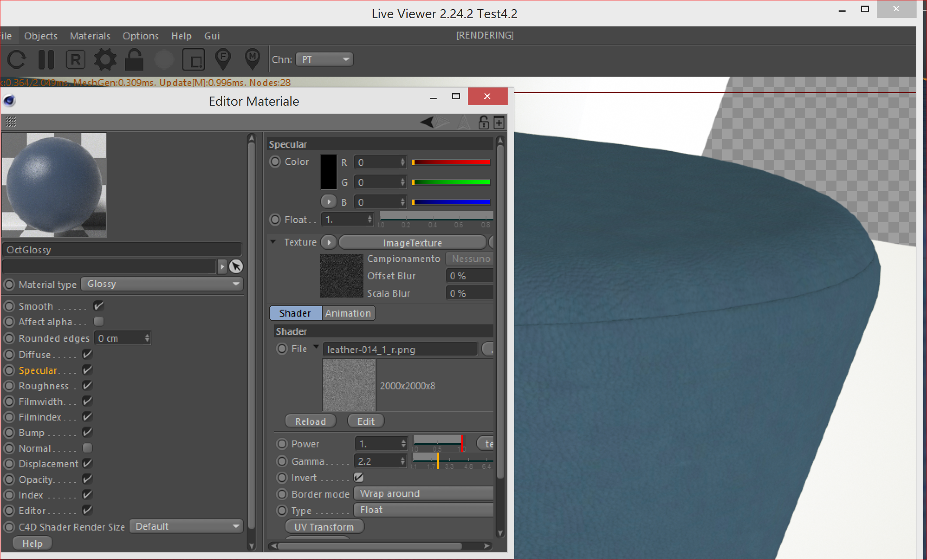This screenshot has height=560, width=927.
Task: Click the render region R icon
Action: [75, 60]
